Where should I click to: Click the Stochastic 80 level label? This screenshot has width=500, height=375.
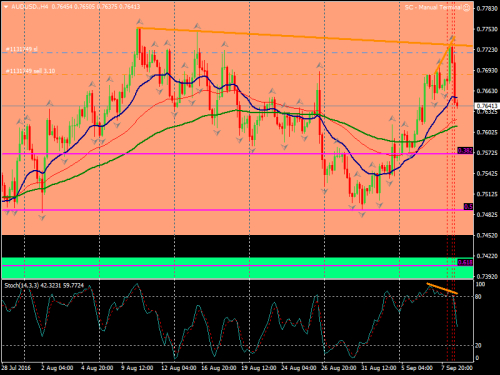coord(479,296)
